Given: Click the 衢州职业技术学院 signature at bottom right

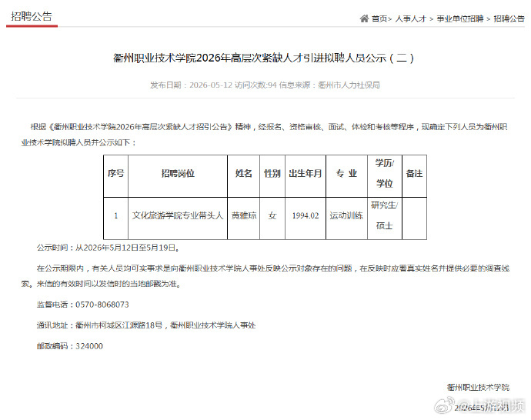Looking at the screenshot, I should (x=478, y=387).
